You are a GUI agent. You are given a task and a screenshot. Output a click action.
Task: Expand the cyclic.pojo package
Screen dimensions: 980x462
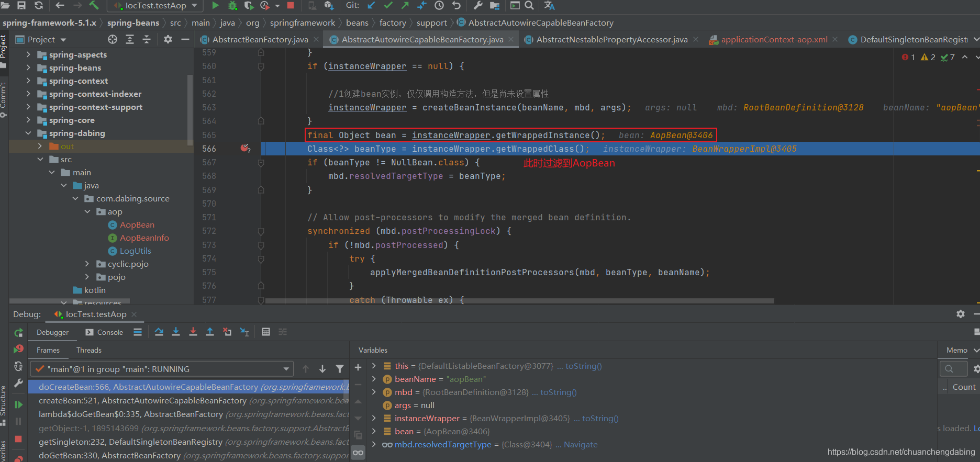pyautogui.click(x=87, y=264)
